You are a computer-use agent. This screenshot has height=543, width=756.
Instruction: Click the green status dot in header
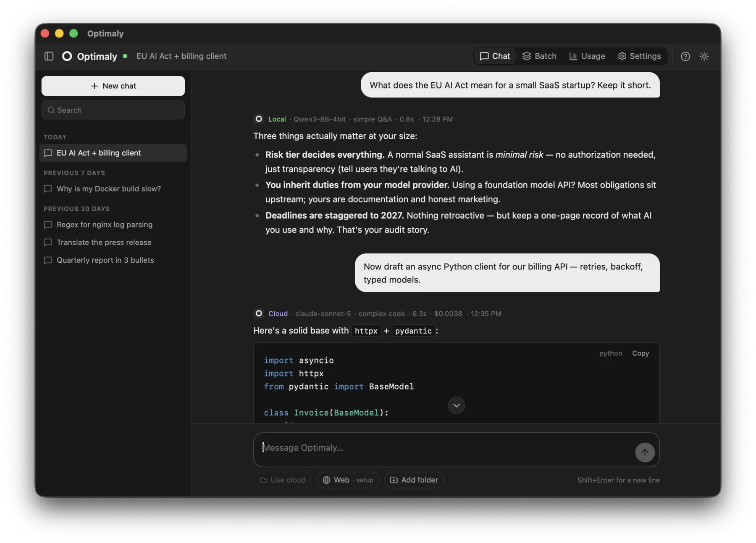coord(125,56)
